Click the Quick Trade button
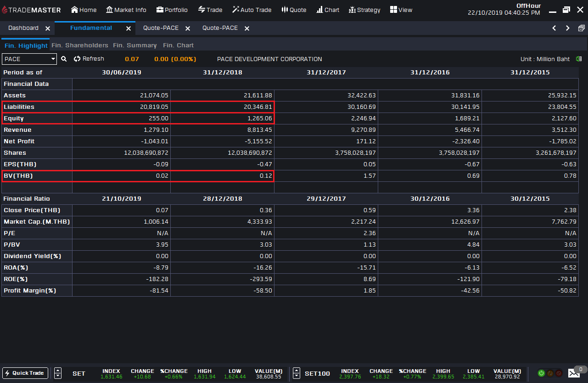The width and height of the screenshot is (588, 383). tap(25, 373)
